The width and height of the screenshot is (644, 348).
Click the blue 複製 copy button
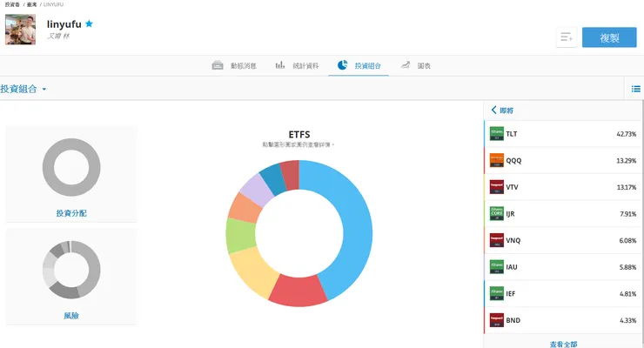(609, 37)
